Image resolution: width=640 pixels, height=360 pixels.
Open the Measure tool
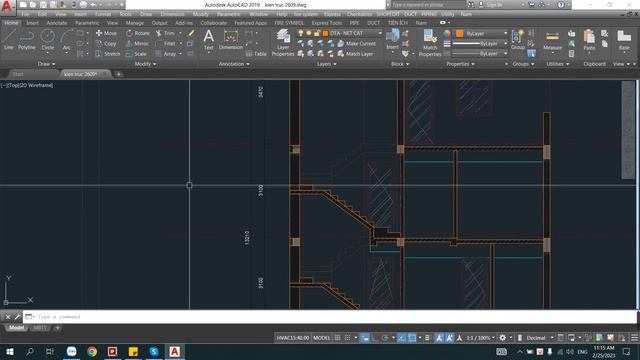(x=552, y=41)
